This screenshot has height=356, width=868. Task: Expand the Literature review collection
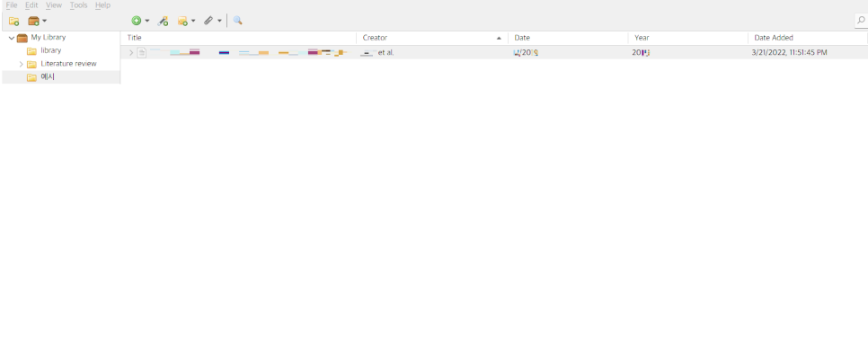tap(21, 64)
